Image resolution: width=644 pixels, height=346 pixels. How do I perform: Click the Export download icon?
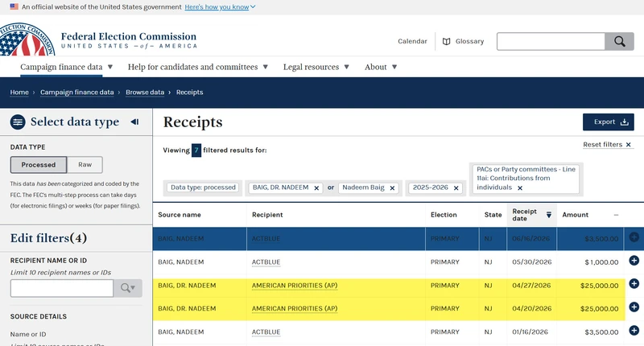[625, 122]
